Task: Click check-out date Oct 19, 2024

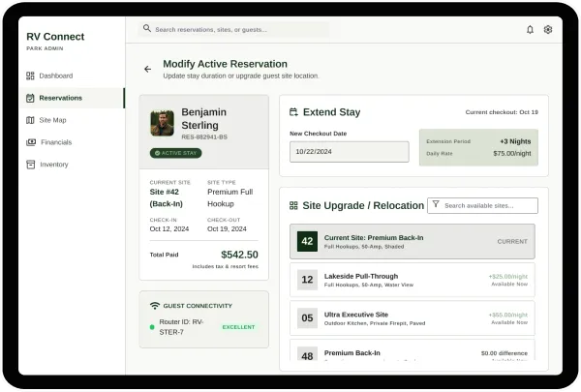Action: 227,229
